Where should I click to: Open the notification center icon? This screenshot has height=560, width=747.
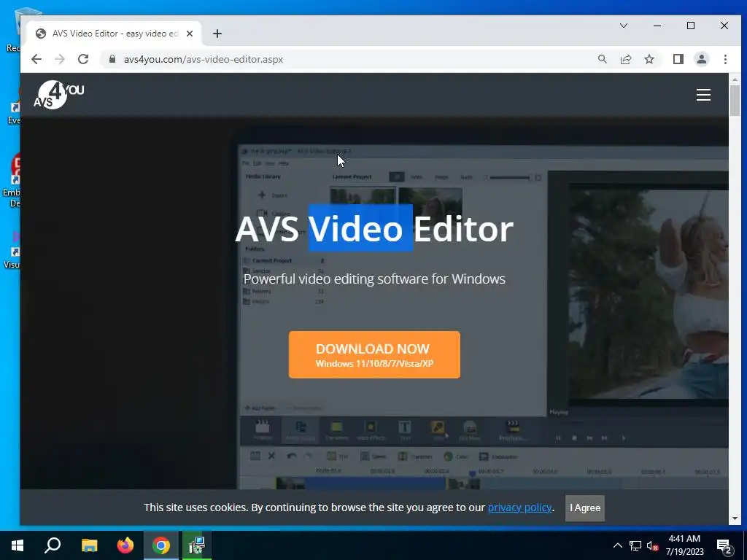724,546
